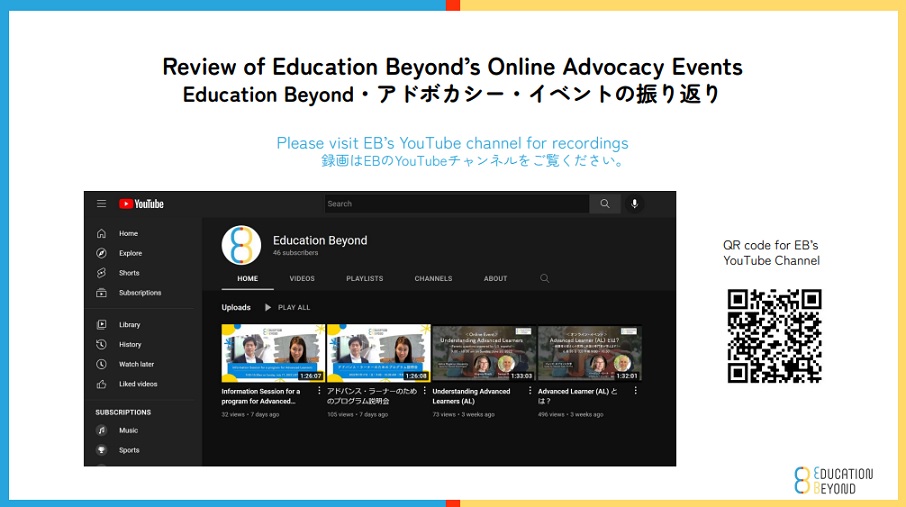Screen dimensions: 906x507
Task: Click the 'Education Beyond' channel name
Action: tap(320, 240)
